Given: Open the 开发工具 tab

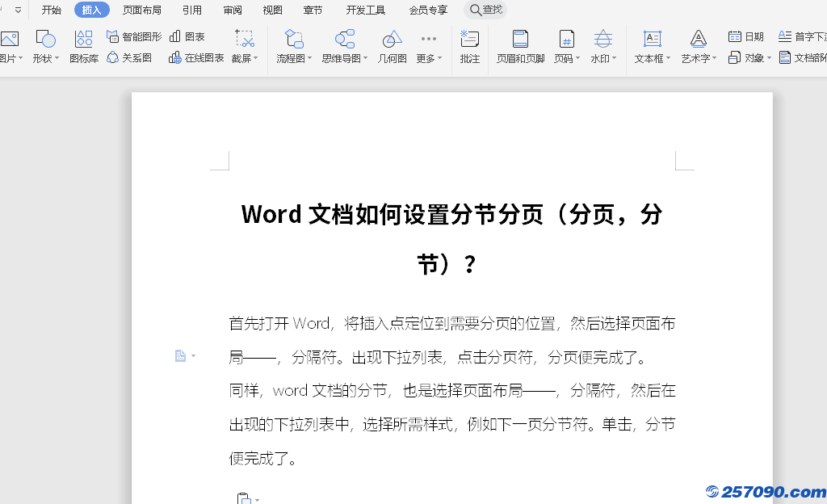Looking at the screenshot, I should 366,10.
